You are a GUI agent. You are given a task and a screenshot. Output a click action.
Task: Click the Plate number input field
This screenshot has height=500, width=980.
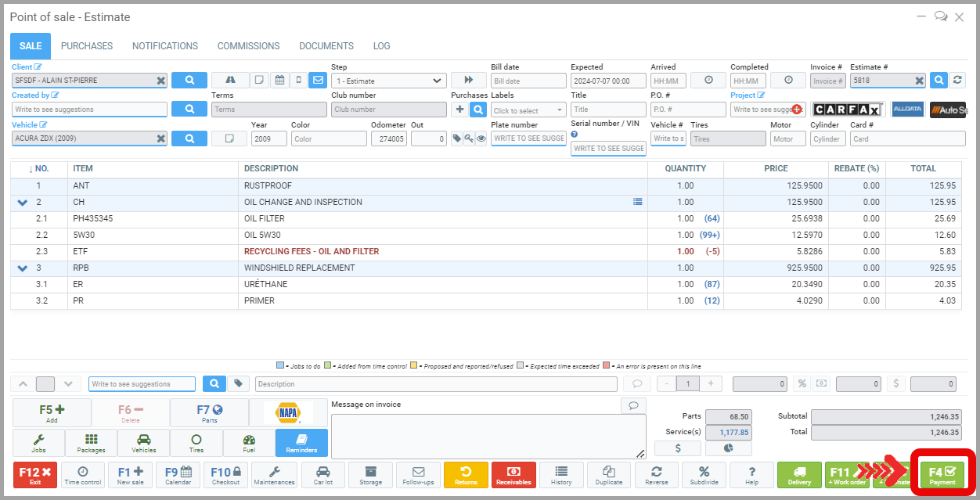tap(528, 138)
